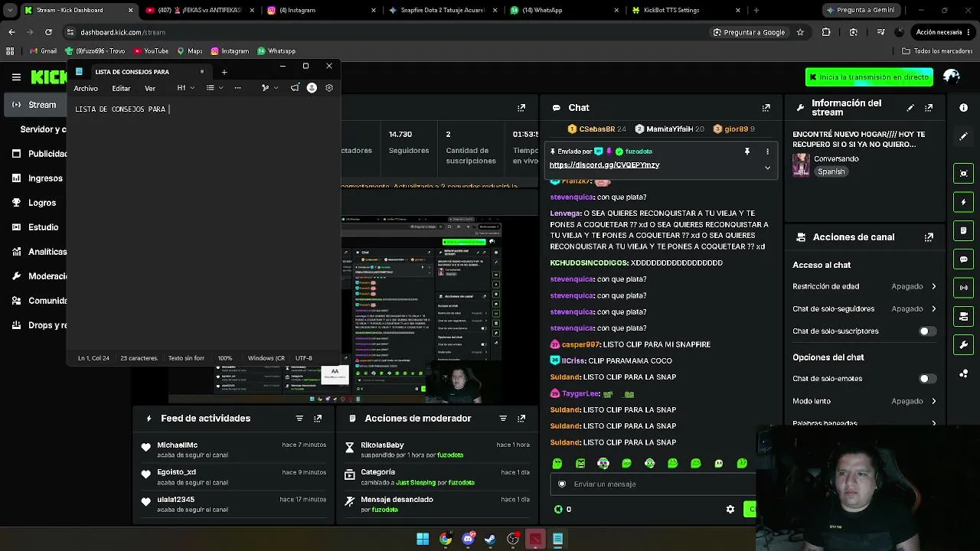
Task: Open the Discord link in pinned message
Action: pyautogui.click(x=604, y=165)
